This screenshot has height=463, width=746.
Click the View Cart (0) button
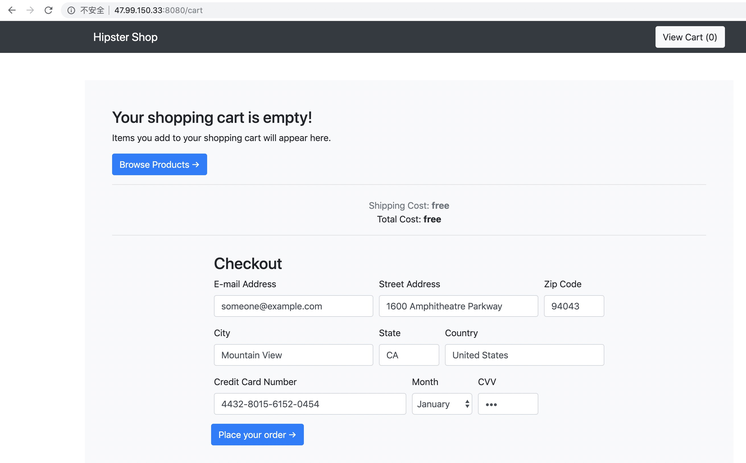(x=689, y=37)
